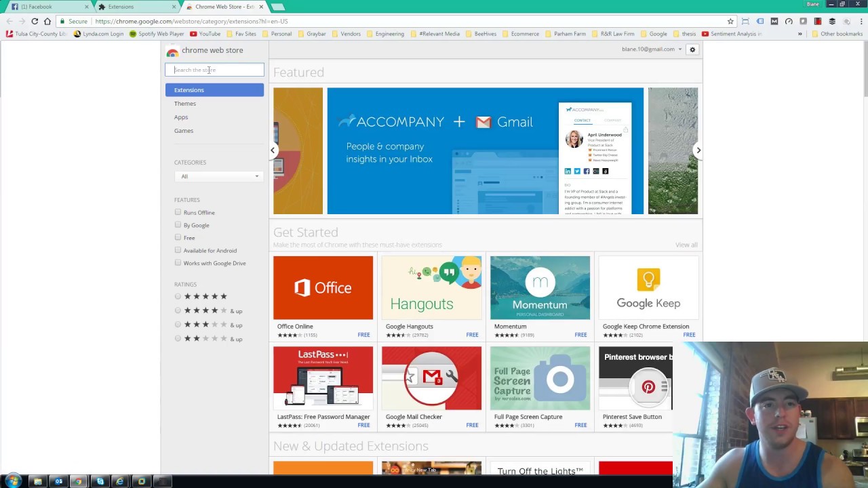The height and width of the screenshot is (488, 868).
Task: Open Outlook from the taskbar
Action: point(58,481)
